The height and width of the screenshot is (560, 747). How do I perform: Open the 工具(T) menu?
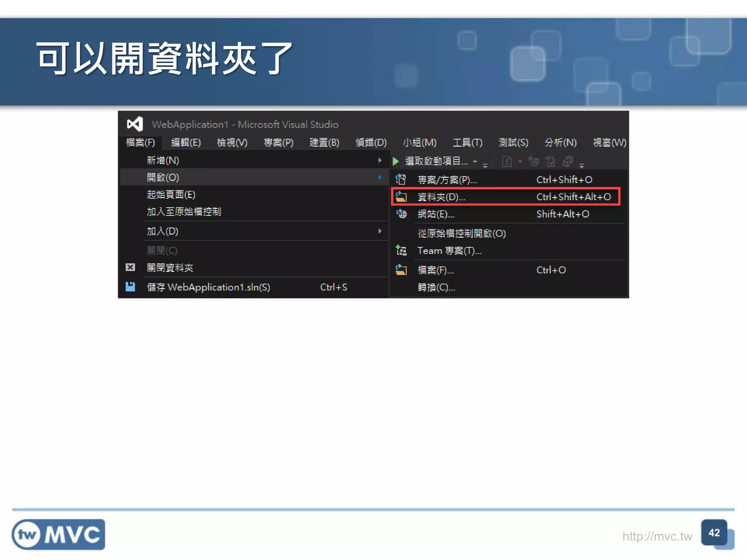point(467,143)
